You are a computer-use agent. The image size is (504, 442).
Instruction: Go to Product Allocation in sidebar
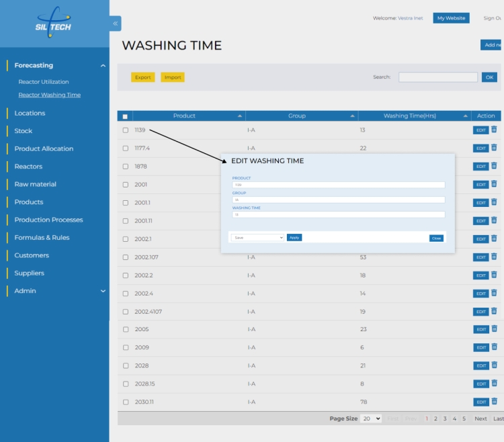(44, 148)
